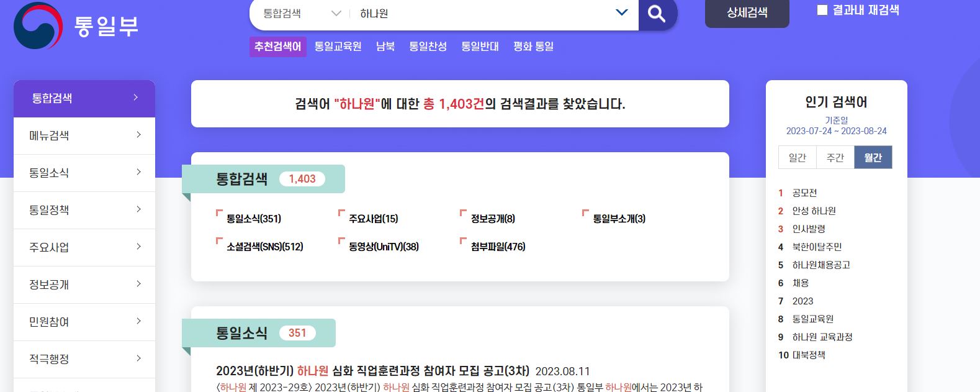Click the chevron next to sidebar 통일소식
The width and height of the screenshot is (980, 392).
pyautogui.click(x=138, y=172)
